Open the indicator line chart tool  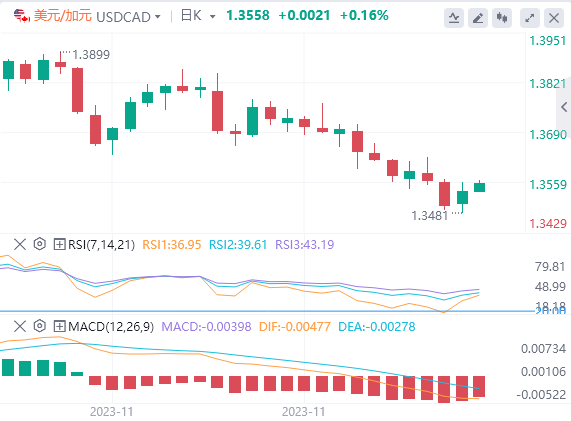(454, 18)
